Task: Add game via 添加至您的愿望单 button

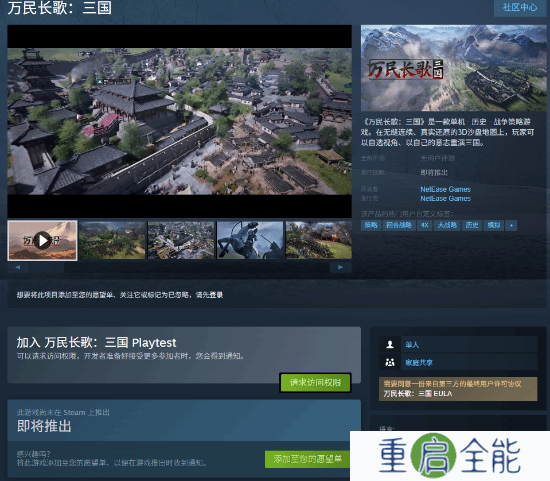Action: 307,459
